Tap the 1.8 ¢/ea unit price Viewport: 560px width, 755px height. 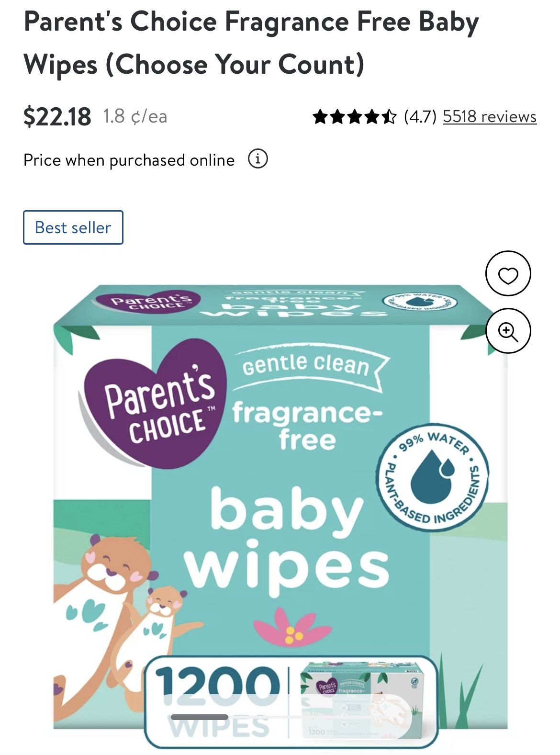(x=135, y=116)
